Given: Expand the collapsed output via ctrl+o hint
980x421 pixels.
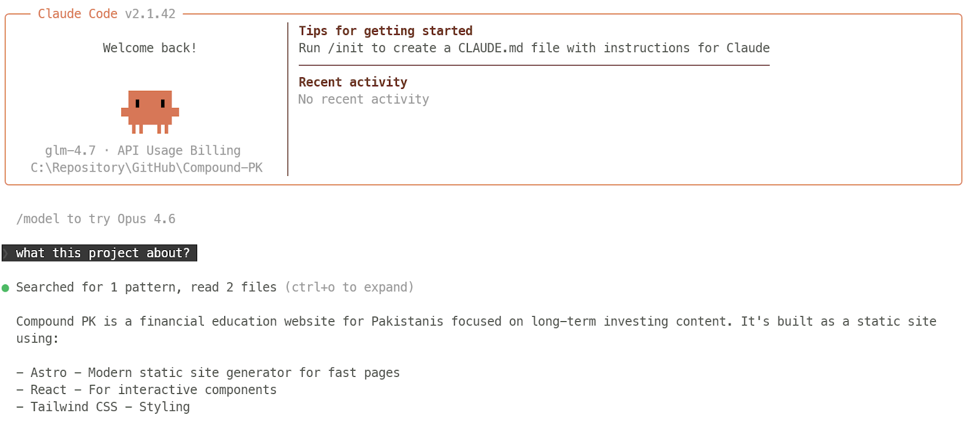Looking at the screenshot, I should click(x=349, y=287).
